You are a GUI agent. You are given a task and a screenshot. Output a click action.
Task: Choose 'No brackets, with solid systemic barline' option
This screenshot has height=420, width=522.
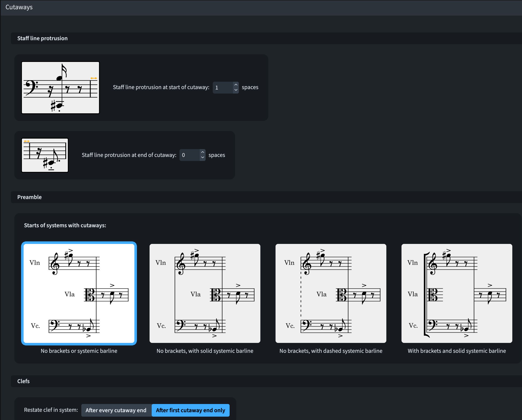coord(205,293)
